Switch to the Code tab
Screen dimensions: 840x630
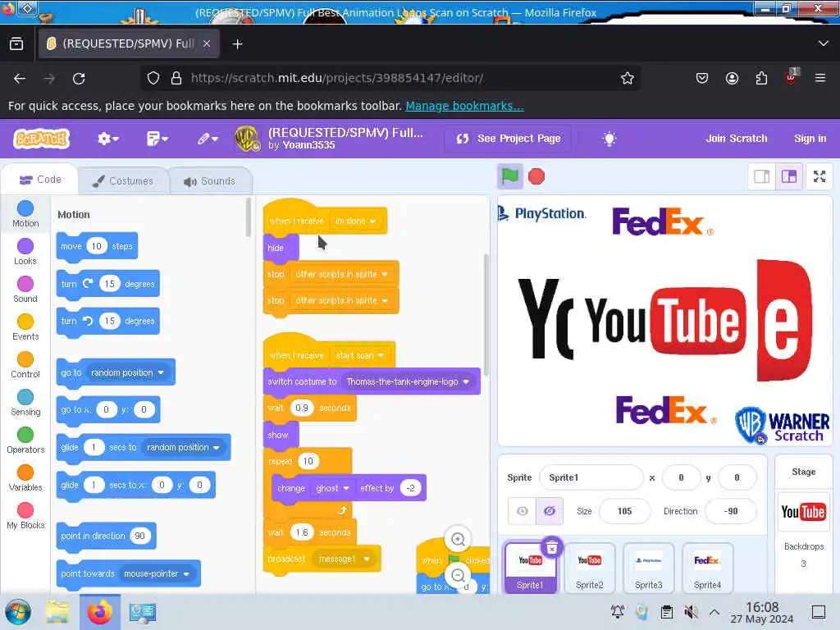[41, 180]
